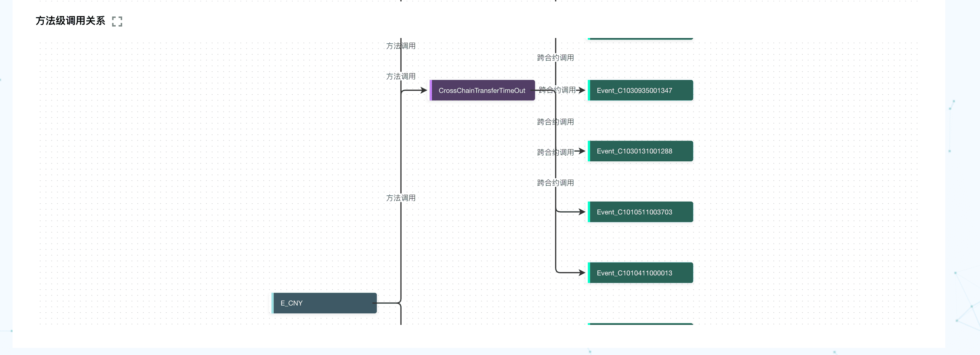Click the lowest 方法调用 label above E_CNY
Screen dimensions: 980x355
[x=400, y=198]
